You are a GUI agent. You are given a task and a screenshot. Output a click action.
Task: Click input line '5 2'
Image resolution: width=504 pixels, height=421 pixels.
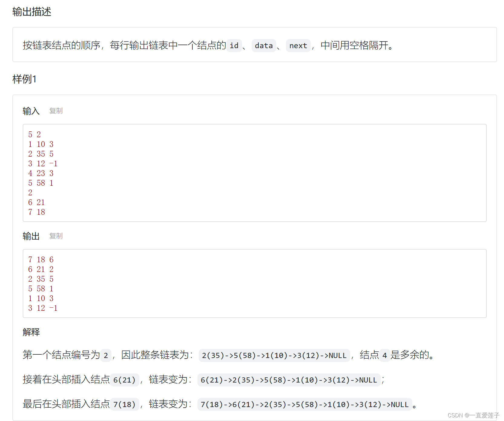pyautogui.click(x=35, y=134)
